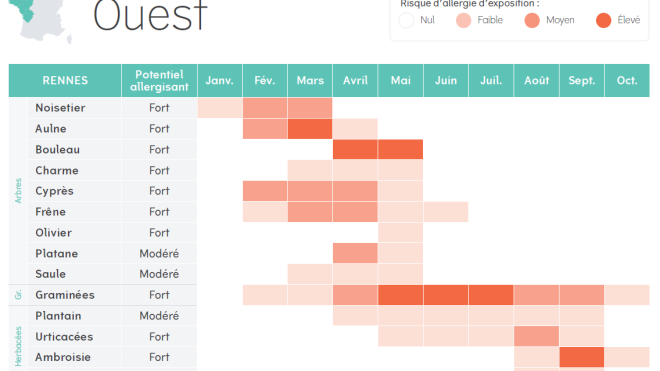Click the Élevé risk legend circle
660x371 pixels.
[x=604, y=20]
